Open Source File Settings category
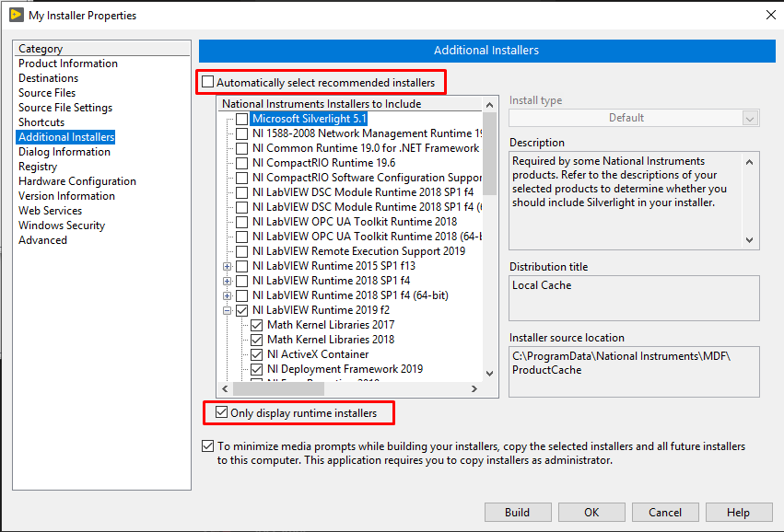The image size is (784, 532). 65,108
